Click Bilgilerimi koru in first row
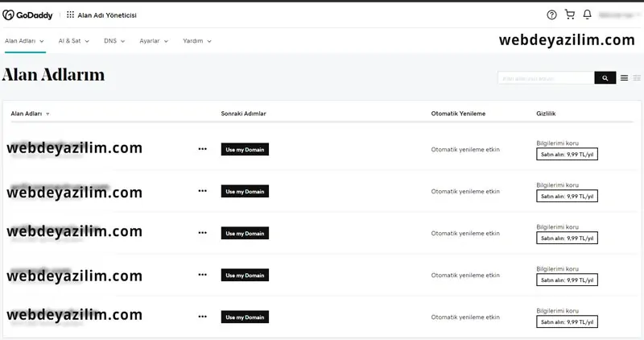 click(x=557, y=143)
